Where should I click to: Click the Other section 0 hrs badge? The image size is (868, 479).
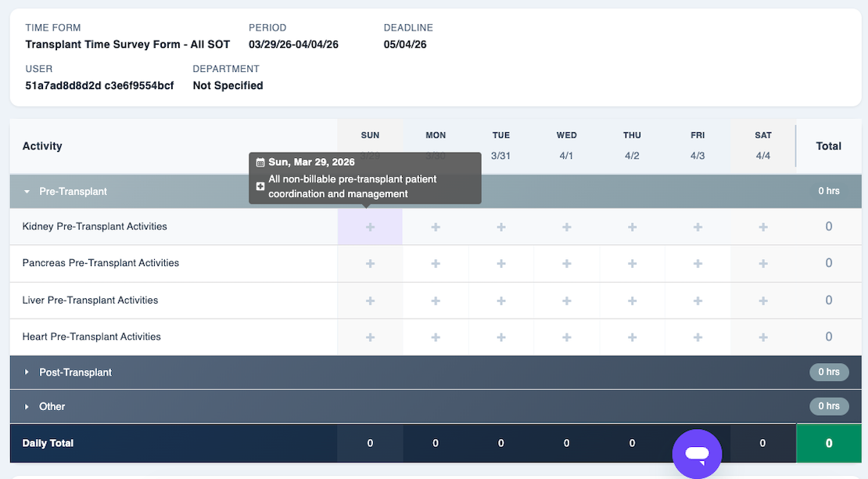click(x=829, y=406)
